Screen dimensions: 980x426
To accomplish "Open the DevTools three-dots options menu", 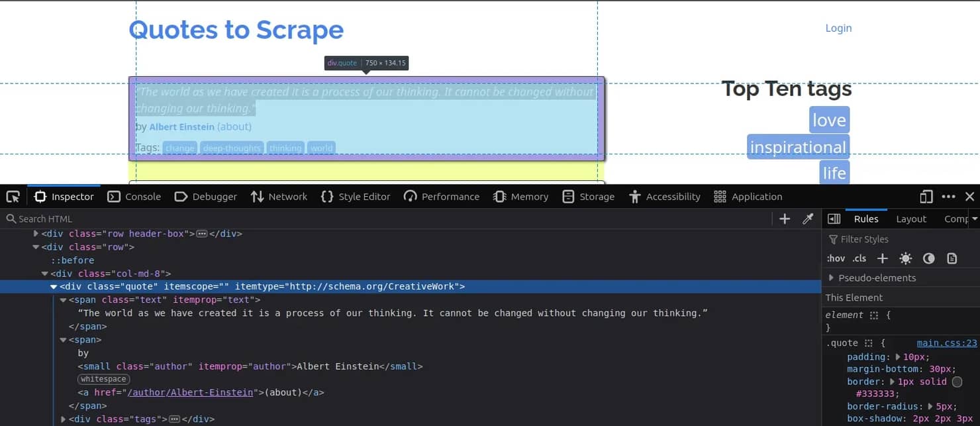I will click(948, 197).
